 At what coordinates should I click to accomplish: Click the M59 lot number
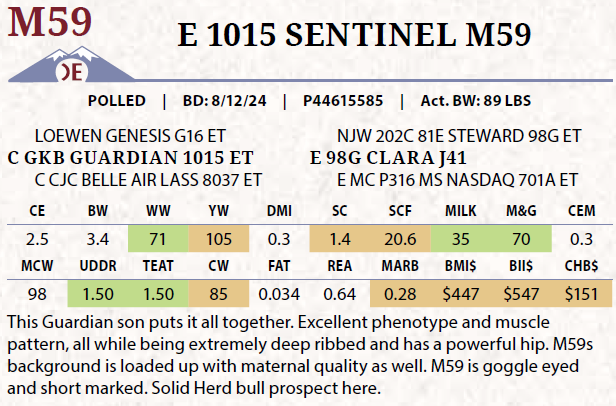51,23
